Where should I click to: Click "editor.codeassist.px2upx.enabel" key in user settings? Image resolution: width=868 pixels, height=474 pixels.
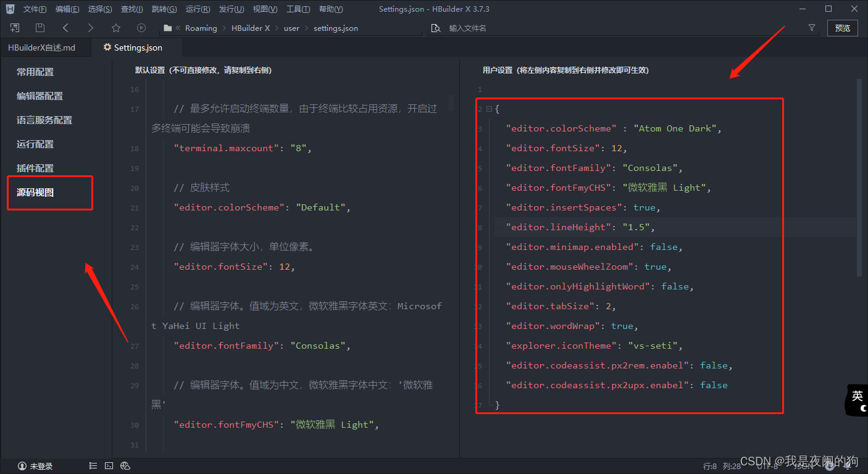[x=598, y=385]
